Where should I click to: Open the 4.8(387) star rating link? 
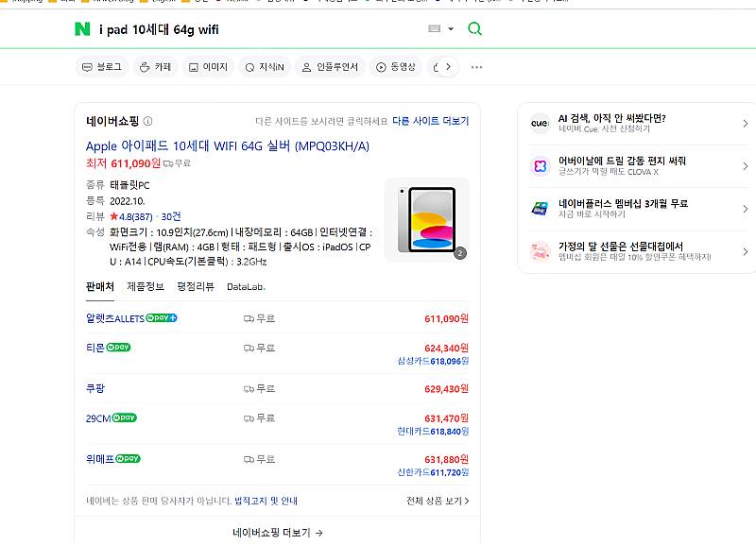(x=131, y=216)
